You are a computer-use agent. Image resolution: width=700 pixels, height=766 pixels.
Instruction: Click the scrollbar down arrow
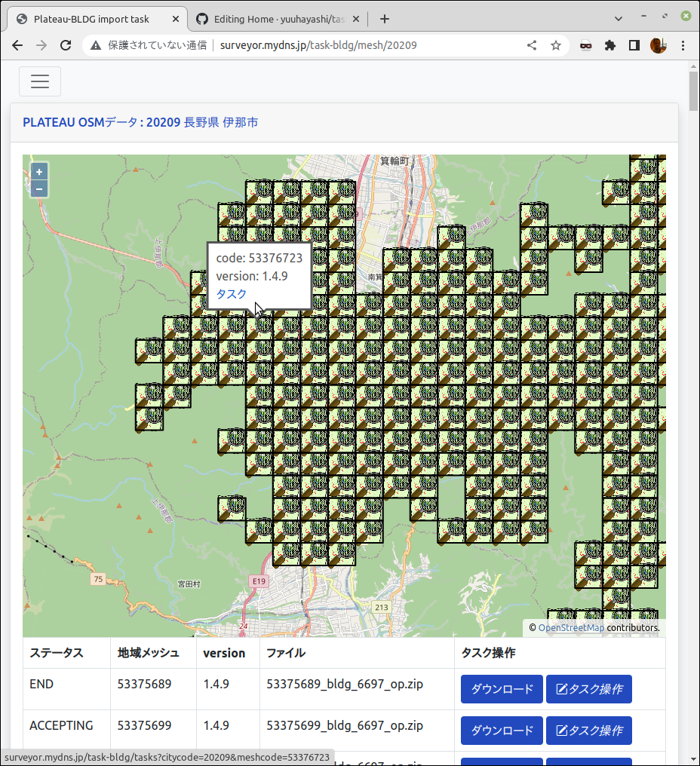(x=694, y=760)
